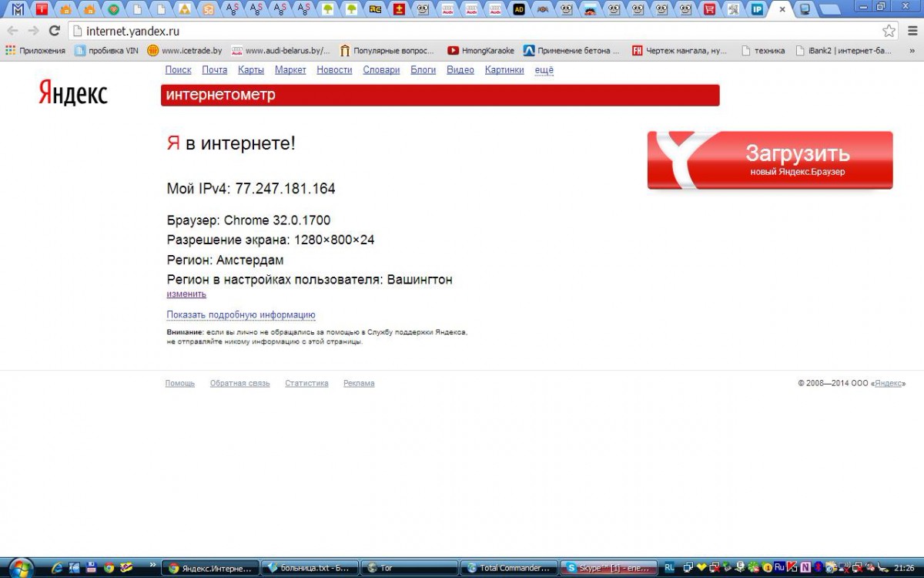Click the RL language indicator in tray
Viewport: 924px width, 578px height.
[669, 568]
